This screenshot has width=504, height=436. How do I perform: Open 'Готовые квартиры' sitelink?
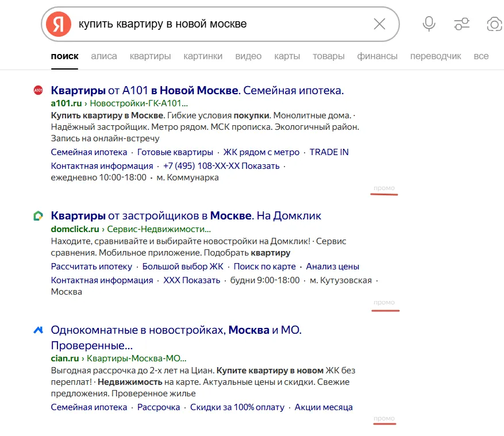click(x=175, y=152)
